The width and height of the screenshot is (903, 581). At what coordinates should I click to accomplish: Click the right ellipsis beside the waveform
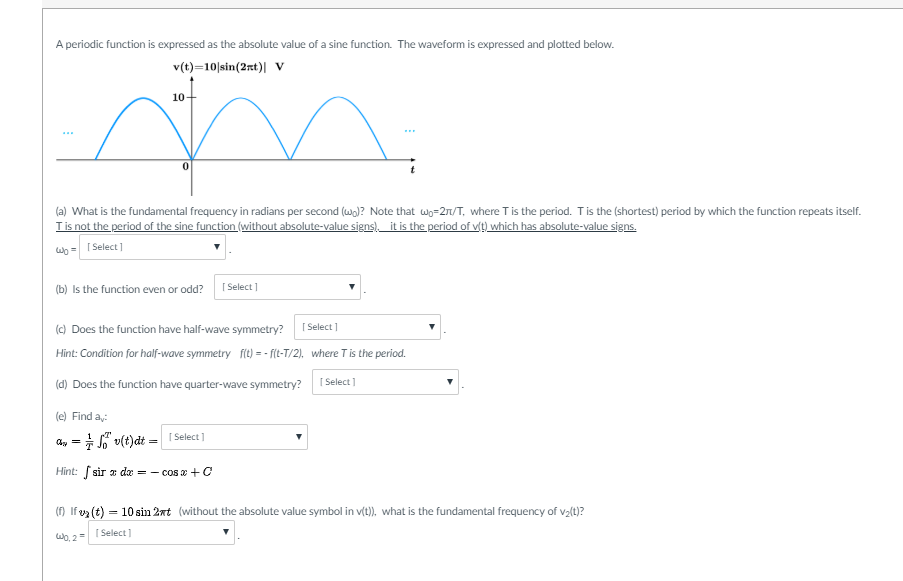pos(410,129)
